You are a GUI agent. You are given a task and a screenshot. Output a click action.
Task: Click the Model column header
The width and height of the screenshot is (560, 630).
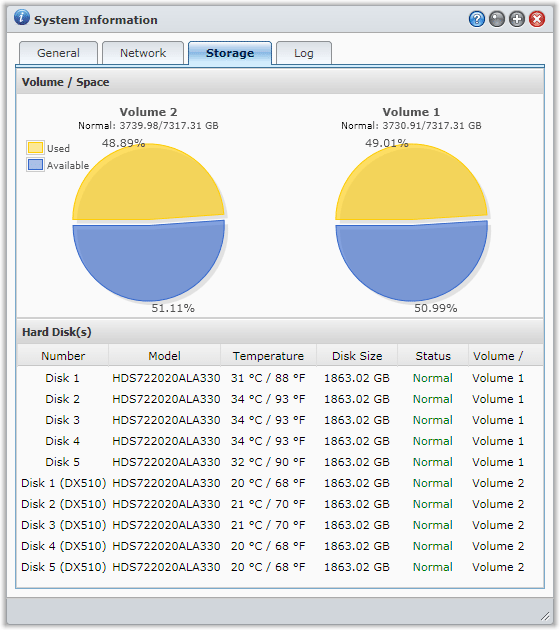pos(164,356)
